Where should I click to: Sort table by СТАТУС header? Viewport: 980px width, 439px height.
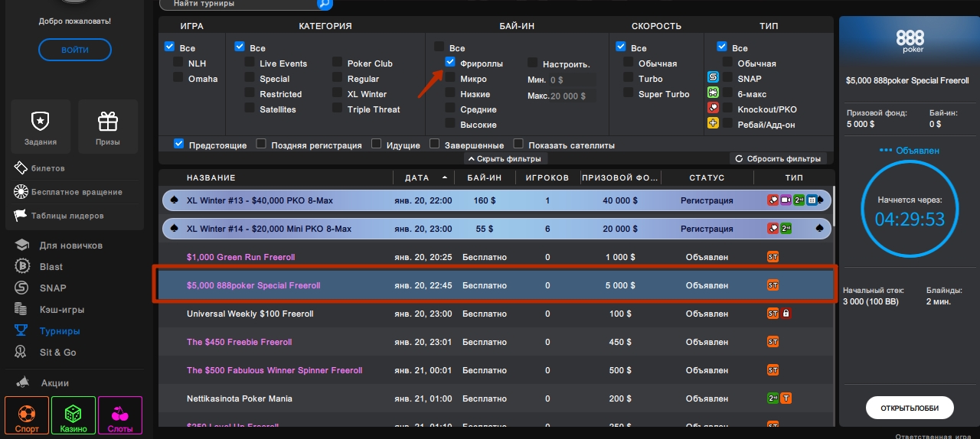707,177
